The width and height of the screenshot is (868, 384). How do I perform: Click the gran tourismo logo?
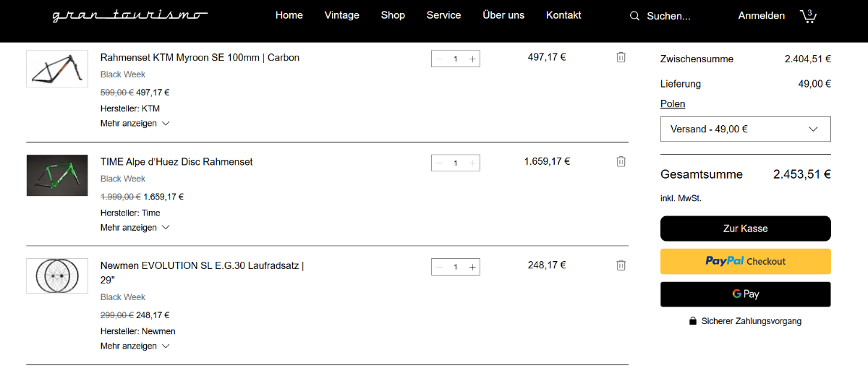(129, 16)
